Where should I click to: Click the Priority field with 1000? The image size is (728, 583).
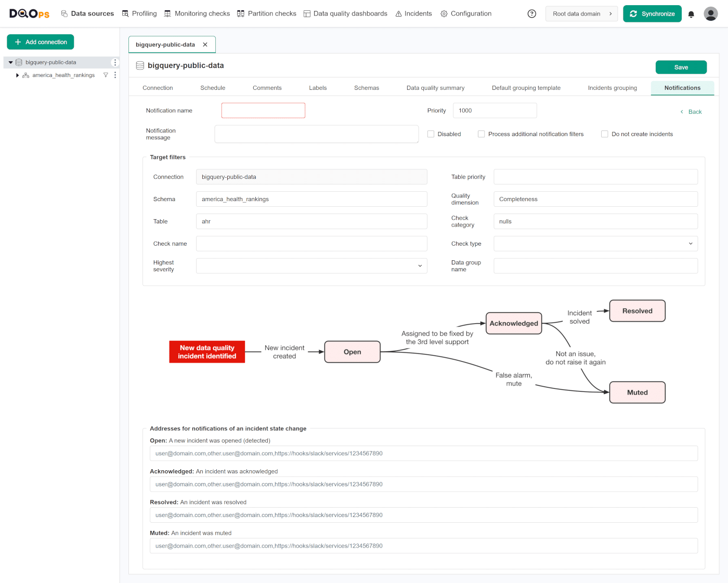click(x=495, y=111)
